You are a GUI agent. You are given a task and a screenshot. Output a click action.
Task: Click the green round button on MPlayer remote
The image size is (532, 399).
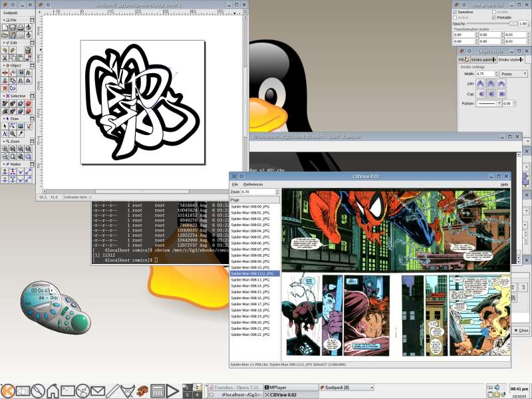coord(80,322)
